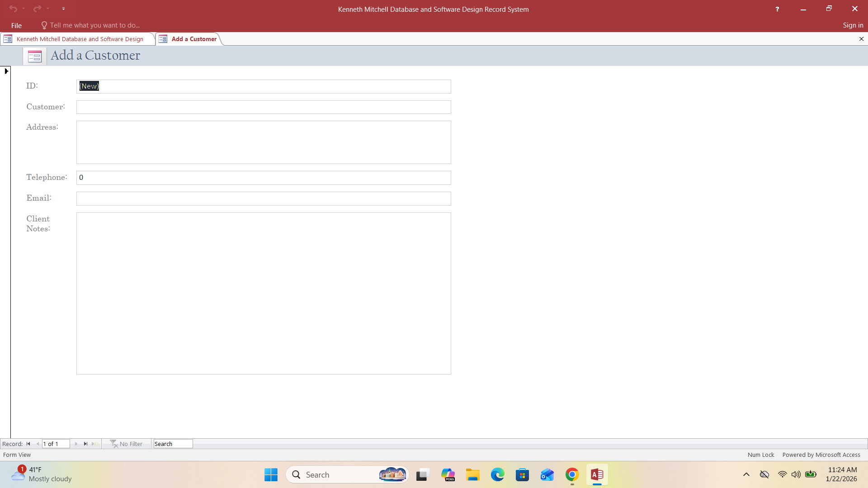Open Microsoft Access from the taskbar
This screenshot has width=868, height=488.
click(597, 475)
